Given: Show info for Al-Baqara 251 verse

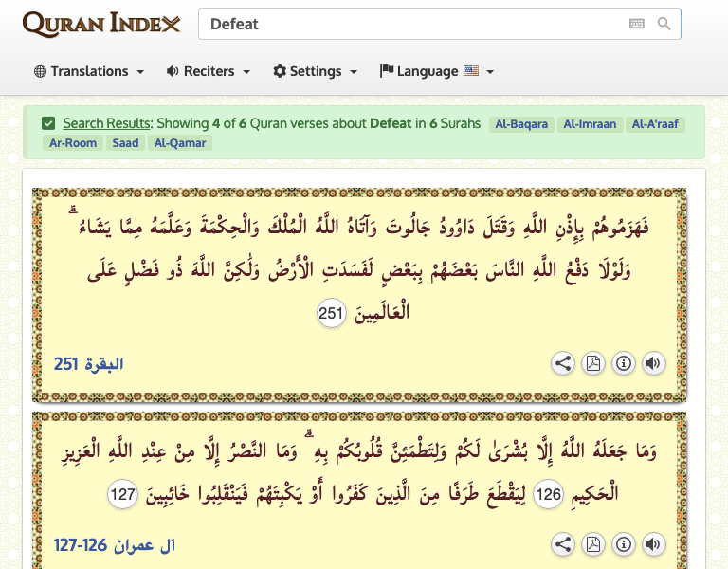Looking at the screenshot, I should tap(623, 363).
